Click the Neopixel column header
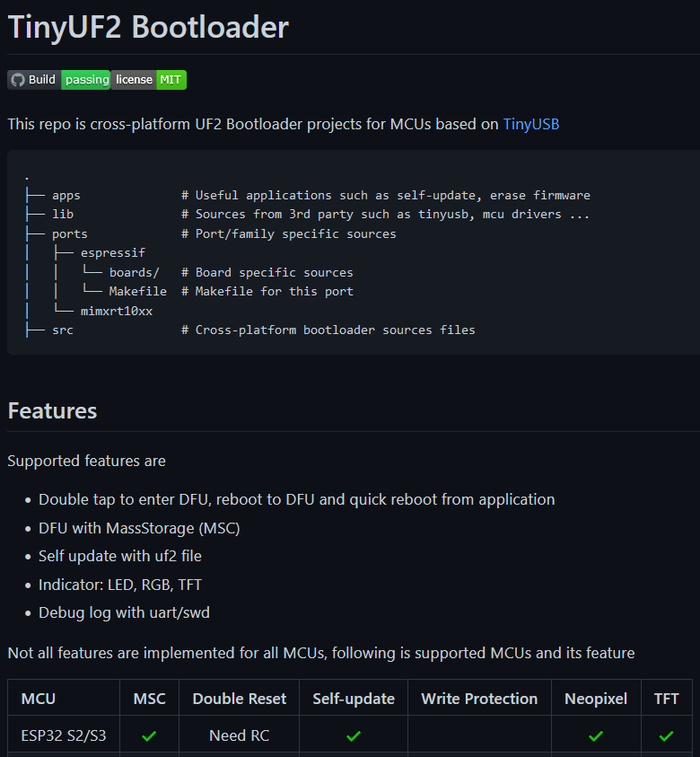Image resolution: width=700 pixels, height=757 pixels. point(596,699)
